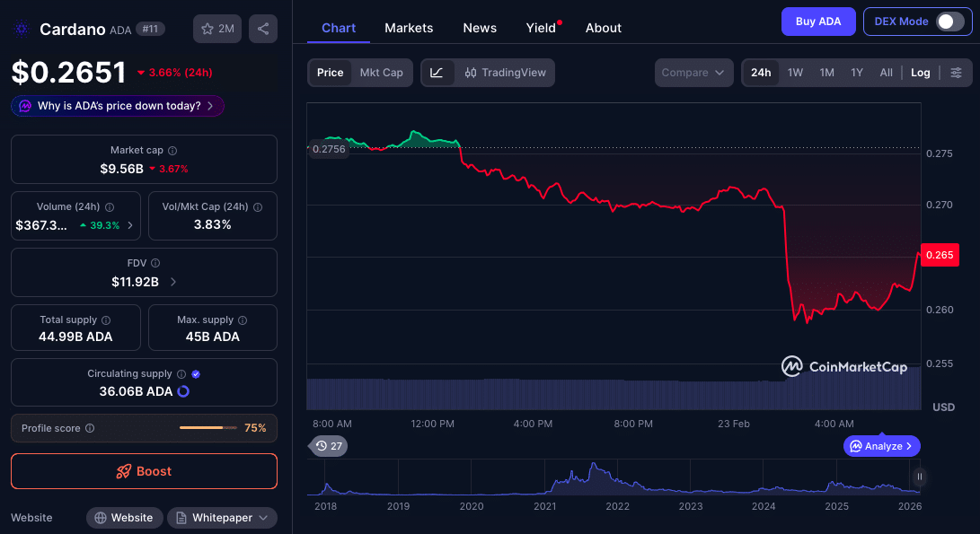The image size is (980, 534).
Task: Enable Log scale on the chart
Action: click(920, 73)
